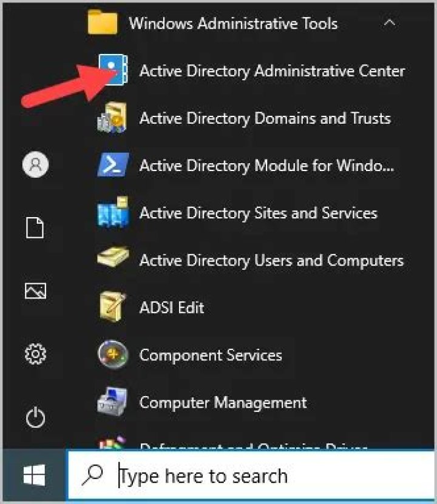The image size is (437, 504).
Task: Collapse Windows Administrative Tools folder chevron
Action: (x=390, y=23)
